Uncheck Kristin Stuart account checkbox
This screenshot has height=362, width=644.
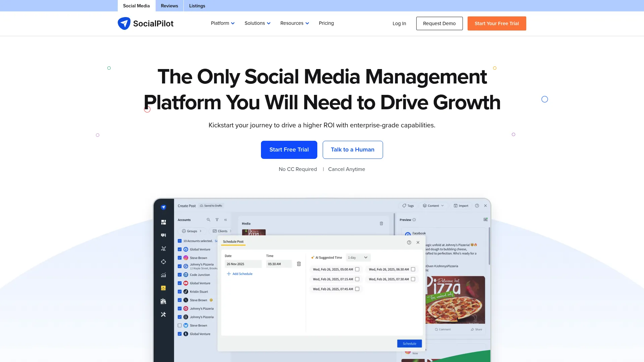pyautogui.click(x=180, y=292)
